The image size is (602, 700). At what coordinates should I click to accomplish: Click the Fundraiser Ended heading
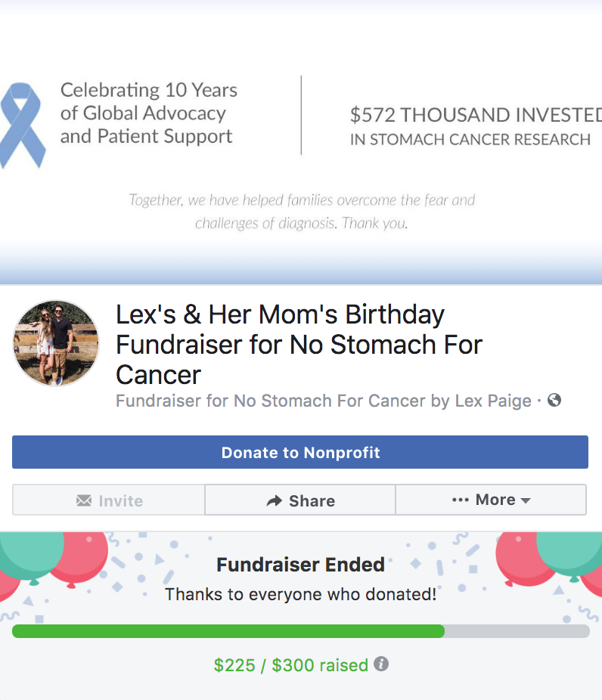[x=300, y=565]
